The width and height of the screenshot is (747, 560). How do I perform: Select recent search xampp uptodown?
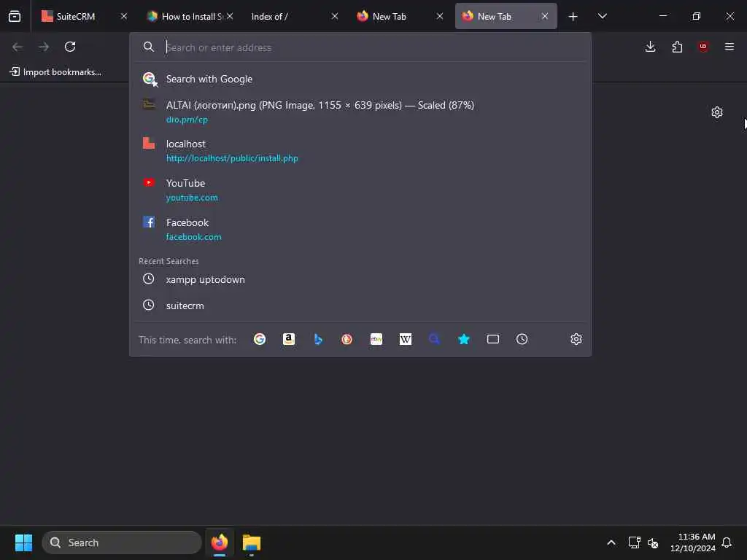click(x=360, y=279)
